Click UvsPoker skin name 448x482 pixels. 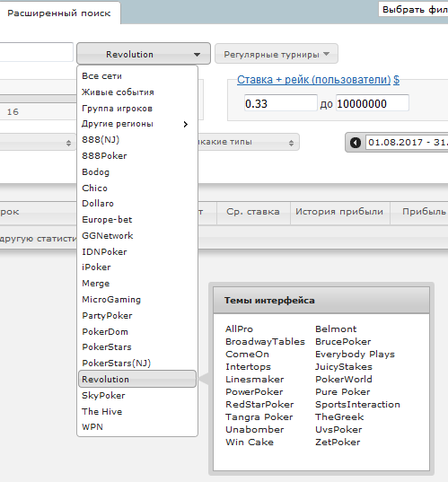pyautogui.click(x=338, y=430)
